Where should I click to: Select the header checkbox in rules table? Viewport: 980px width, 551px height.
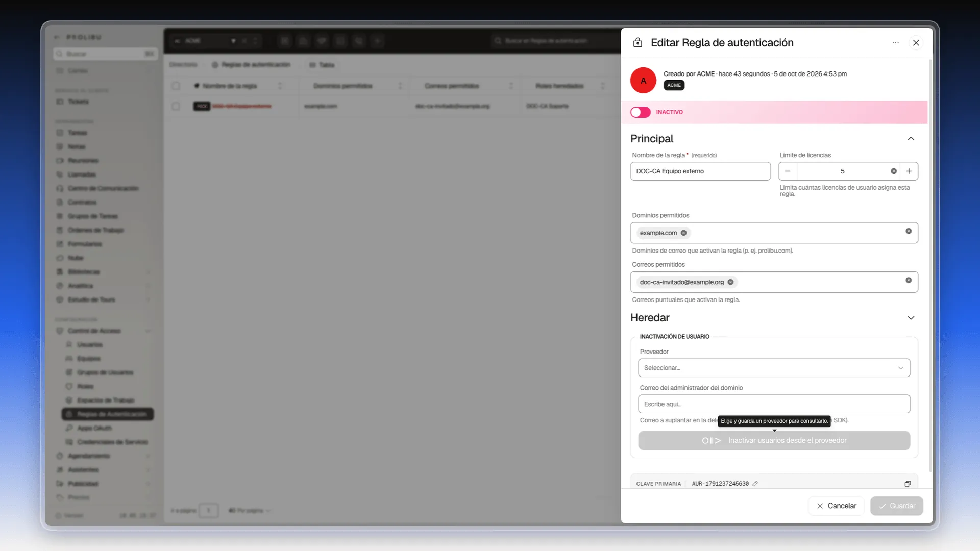(176, 86)
